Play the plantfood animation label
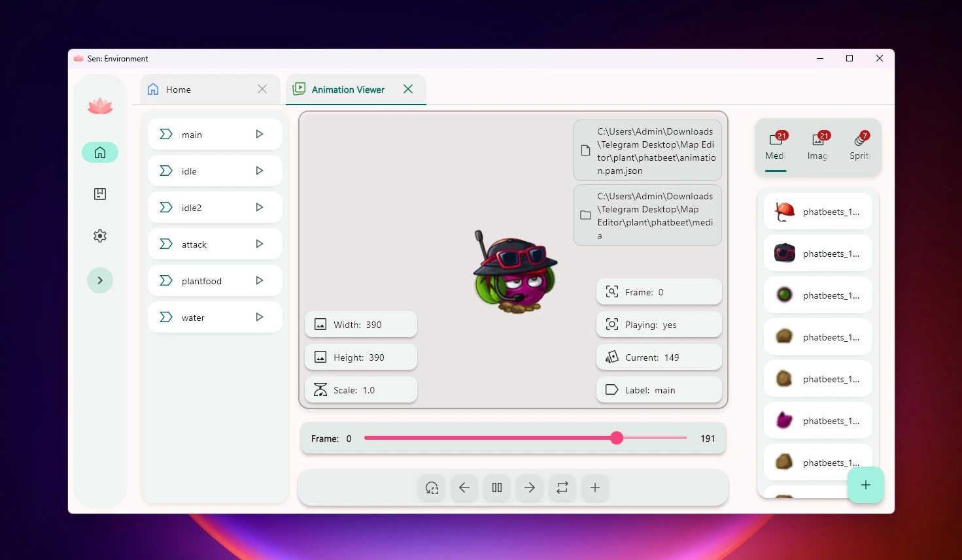Image resolution: width=962 pixels, height=560 pixels. click(x=260, y=280)
